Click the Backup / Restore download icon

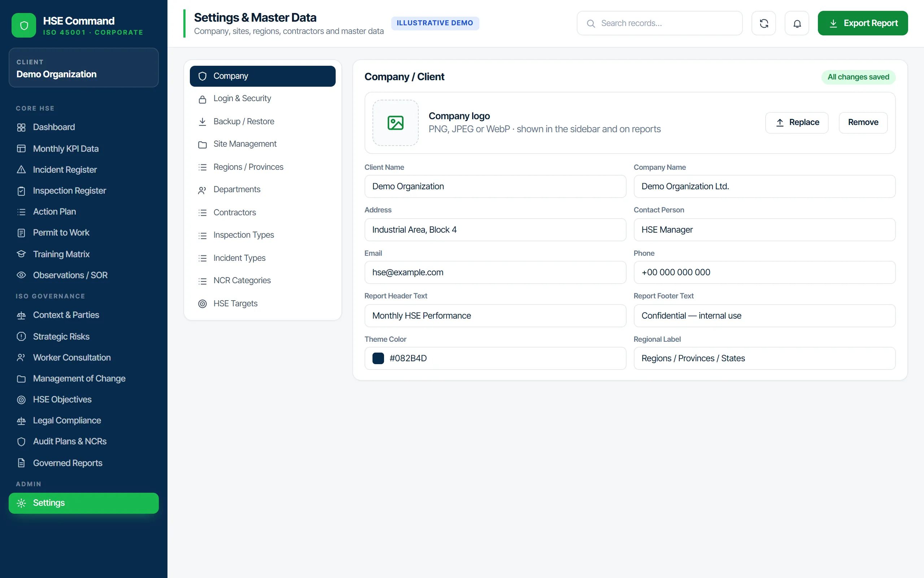[x=202, y=122]
